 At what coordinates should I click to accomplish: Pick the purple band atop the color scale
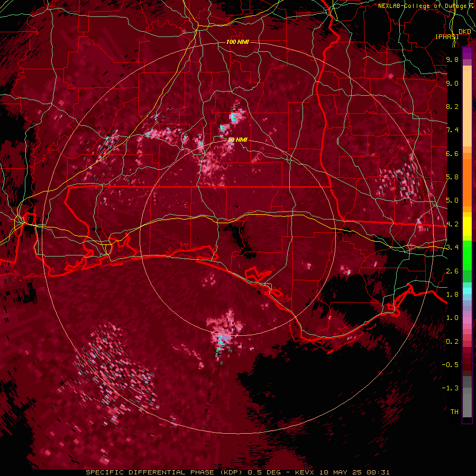tap(467, 53)
